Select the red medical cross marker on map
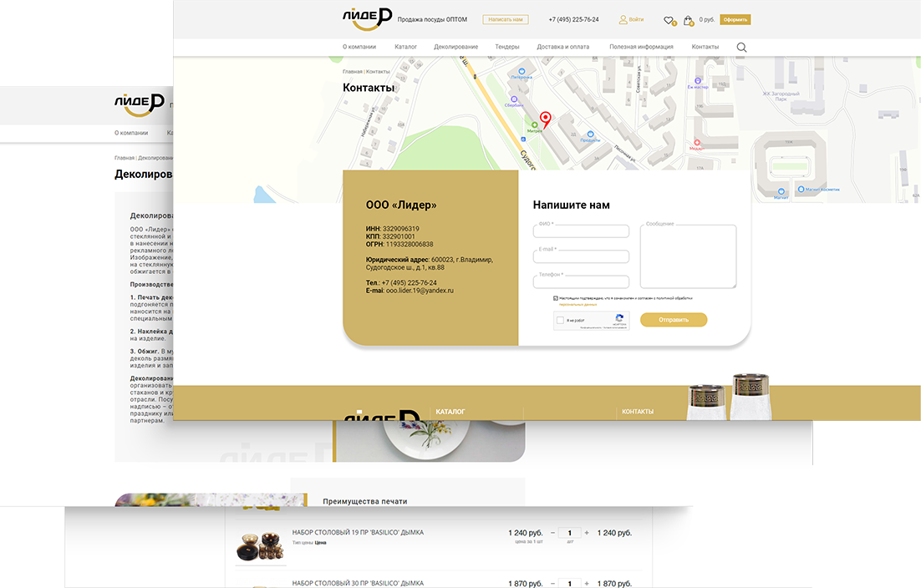This screenshot has height=588, width=921. click(697, 143)
